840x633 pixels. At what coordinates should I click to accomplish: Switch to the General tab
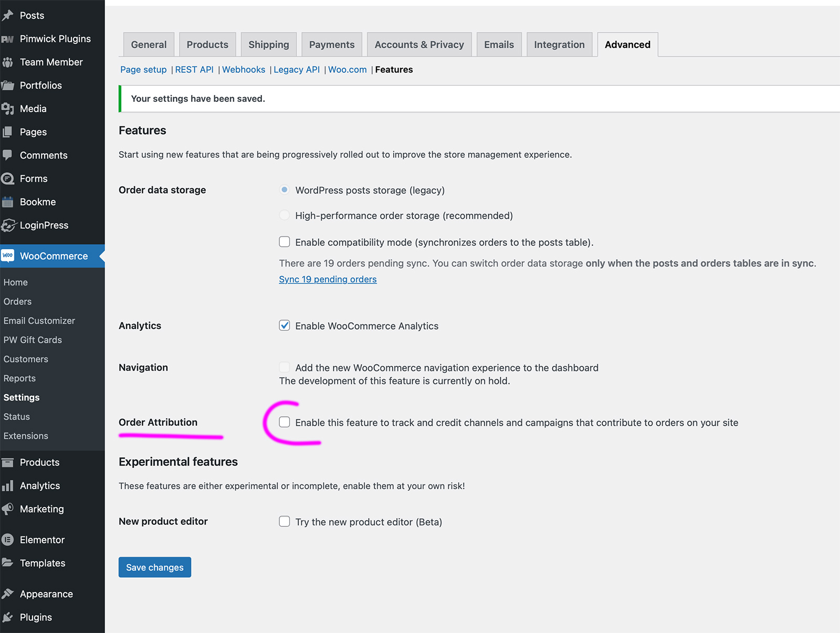[149, 45]
